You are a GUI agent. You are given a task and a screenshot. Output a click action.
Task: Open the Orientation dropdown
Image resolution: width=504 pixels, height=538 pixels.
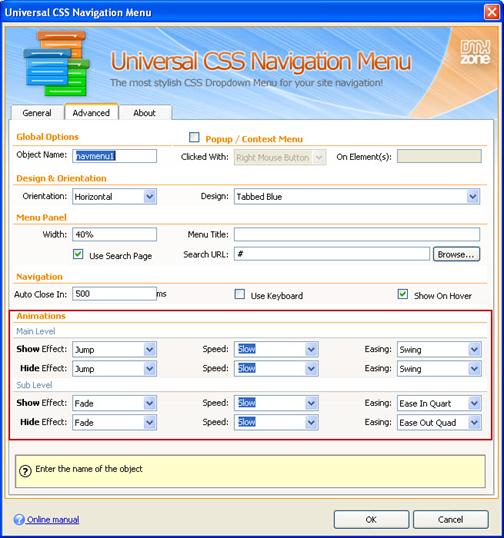114,197
